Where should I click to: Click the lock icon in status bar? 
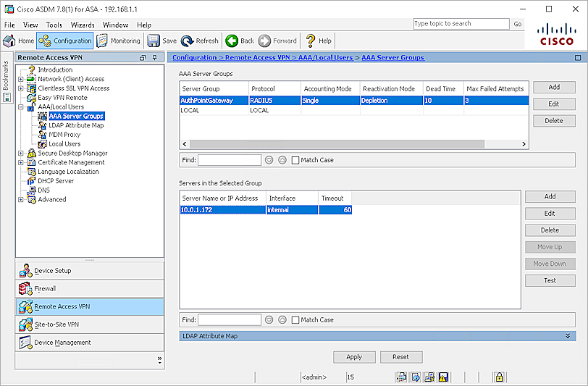(x=499, y=377)
